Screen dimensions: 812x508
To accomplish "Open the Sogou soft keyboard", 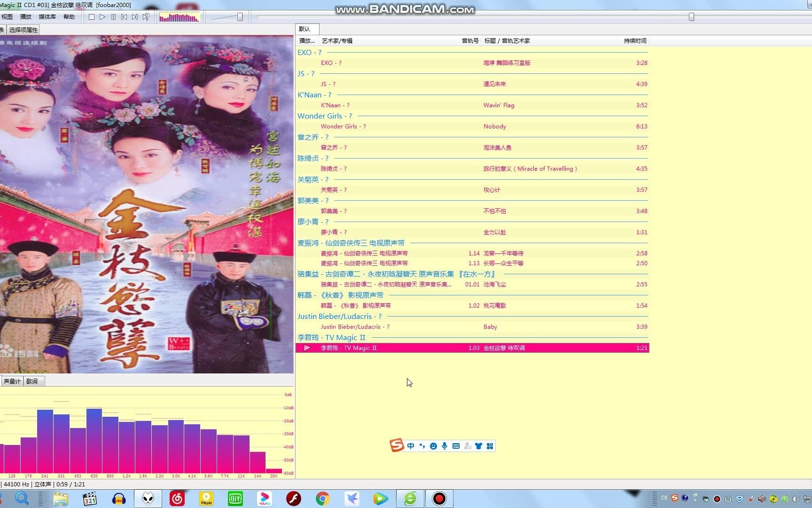I will [x=456, y=446].
